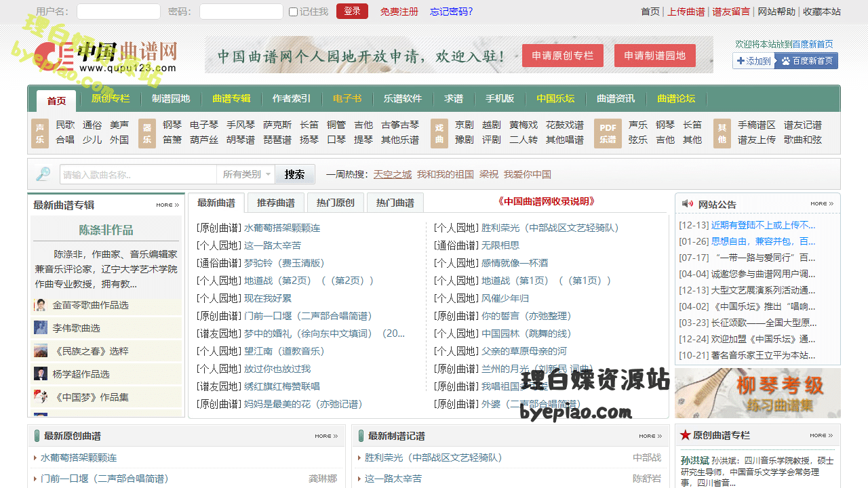Click the PDF乐谱 category badge
The width and height of the screenshot is (868, 488).
tap(608, 133)
